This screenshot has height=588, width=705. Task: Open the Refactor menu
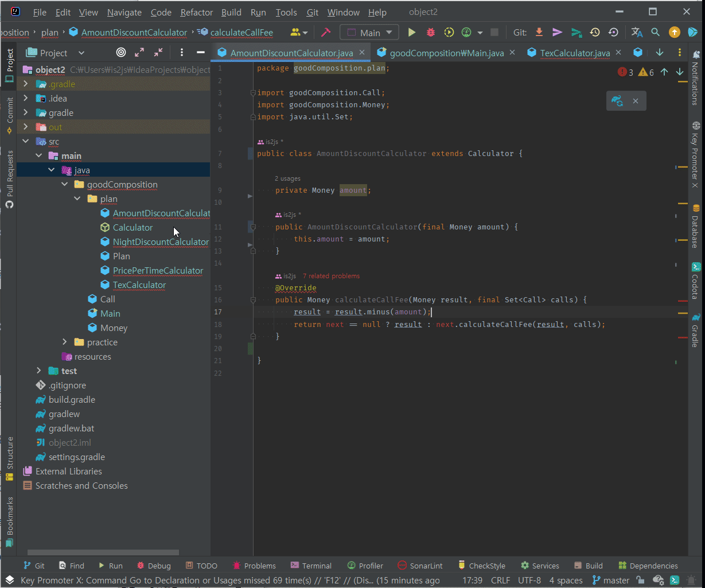pyautogui.click(x=196, y=12)
